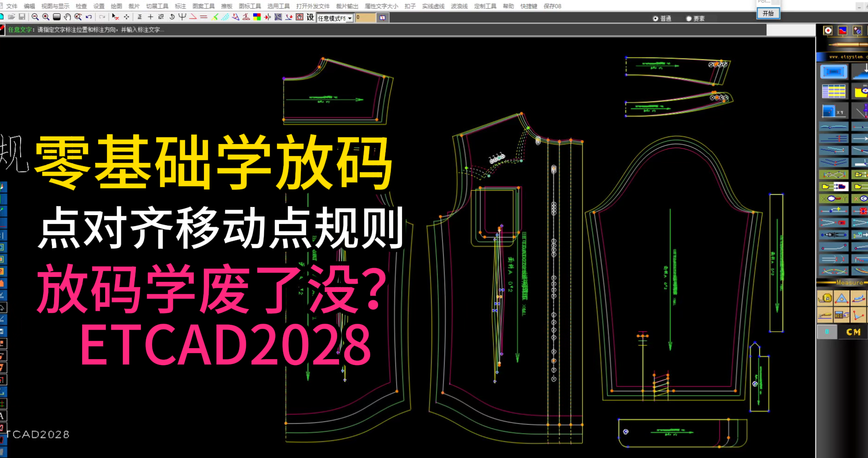
Task: Click the four-way move arrows icon
Action: [x=126, y=17]
